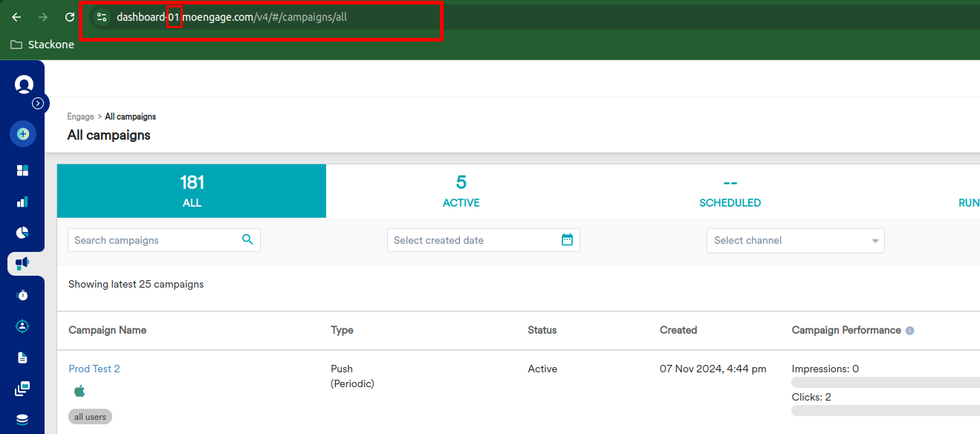Click the Active status cell
This screenshot has height=434, width=980.
[x=542, y=369]
